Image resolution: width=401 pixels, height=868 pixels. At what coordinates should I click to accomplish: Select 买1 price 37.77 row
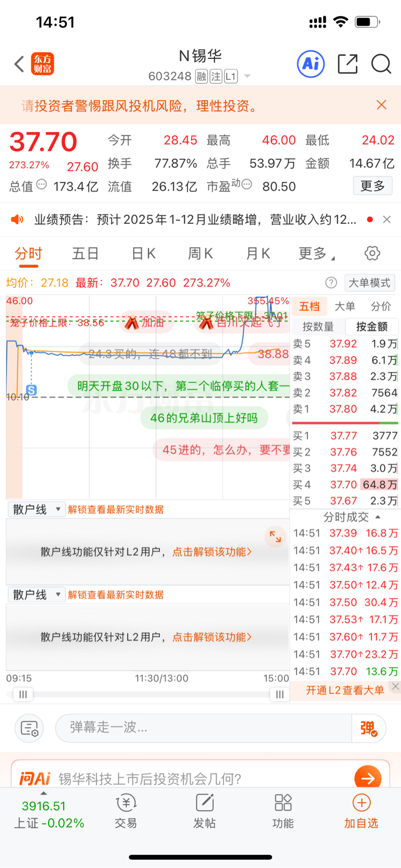(345, 435)
